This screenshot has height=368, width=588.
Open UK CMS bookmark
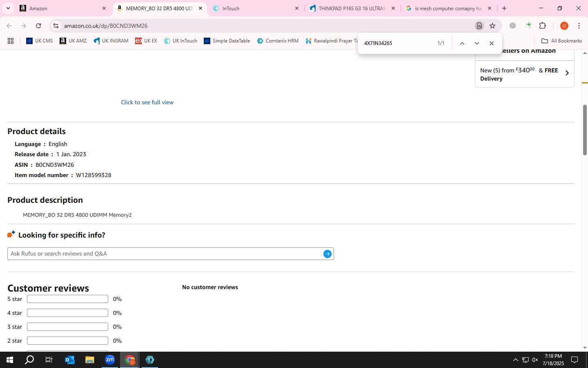click(39, 41)
